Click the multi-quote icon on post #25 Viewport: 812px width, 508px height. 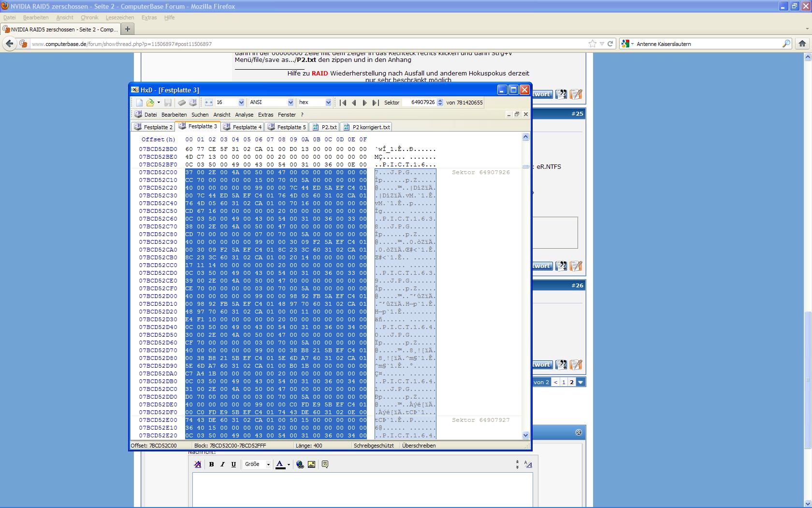[x=561, y=266]
